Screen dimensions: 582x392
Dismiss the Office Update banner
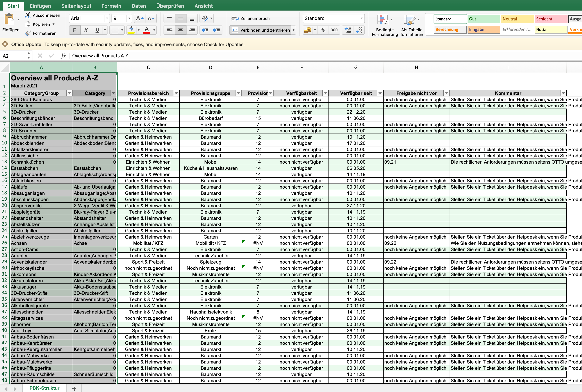point(5,44)
